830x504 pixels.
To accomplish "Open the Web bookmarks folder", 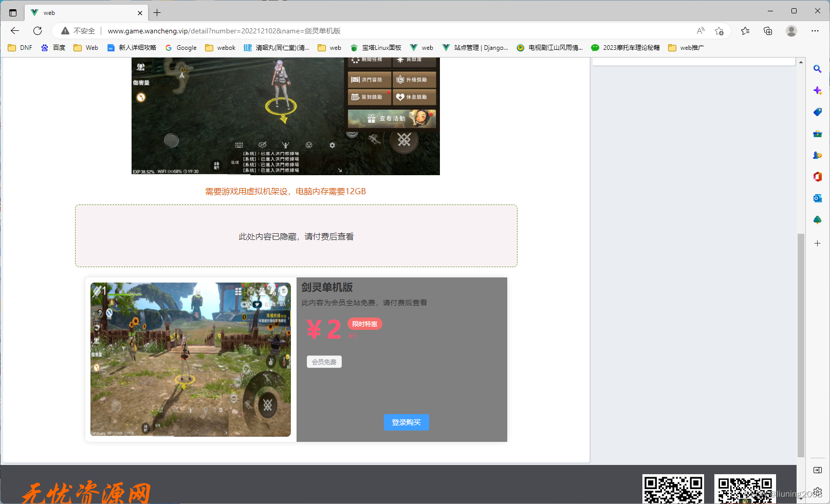I will [x=86, y=48].
